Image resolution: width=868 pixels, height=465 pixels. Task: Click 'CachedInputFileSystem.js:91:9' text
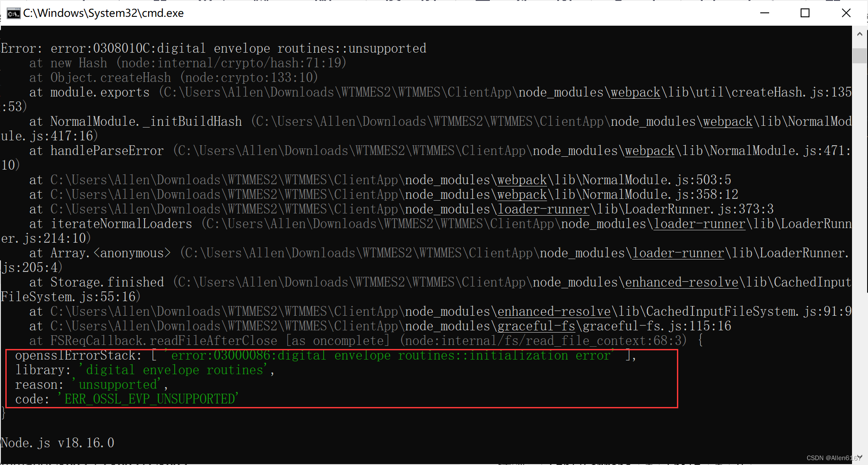point(749,311)
